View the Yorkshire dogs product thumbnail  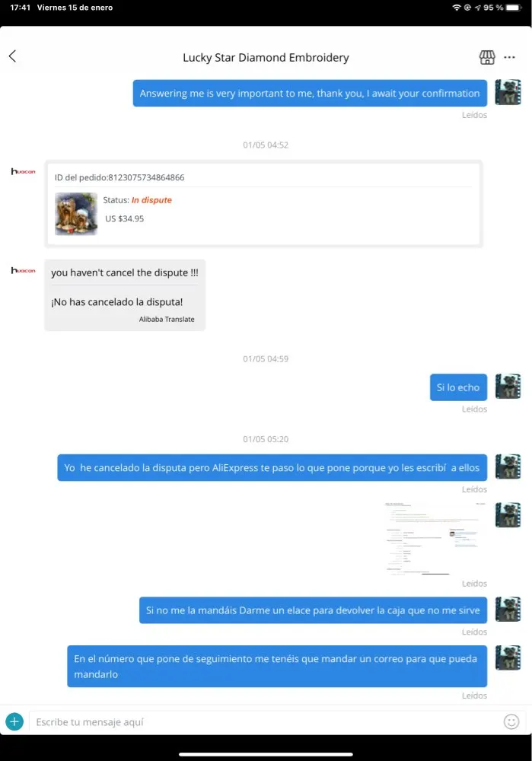tap(76, 214)
